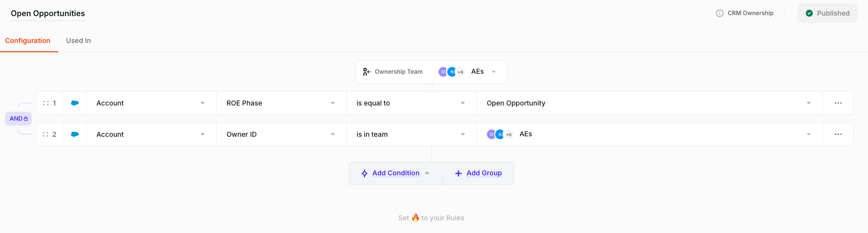Click the Add Group button
Viewport: 868px width, 233px height.
point(478,173)
